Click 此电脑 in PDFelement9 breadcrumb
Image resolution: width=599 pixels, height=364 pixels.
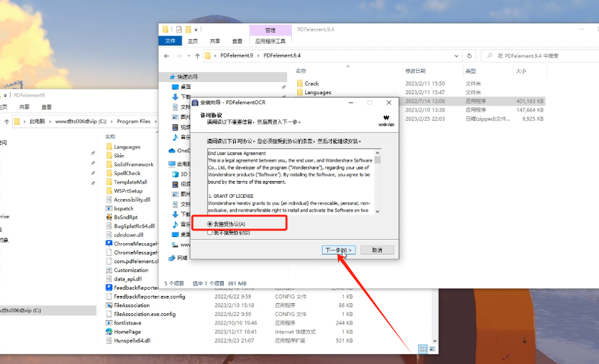[37, 121]
